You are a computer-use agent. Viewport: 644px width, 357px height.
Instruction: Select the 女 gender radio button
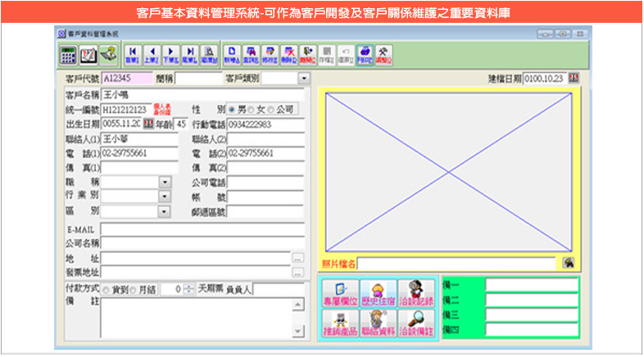point(252,110)
